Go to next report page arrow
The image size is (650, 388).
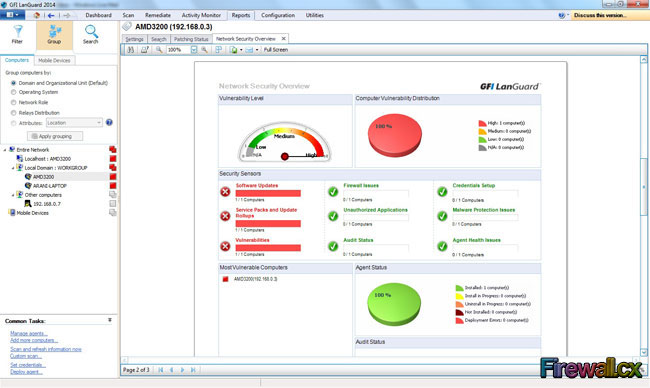[182, 370]
